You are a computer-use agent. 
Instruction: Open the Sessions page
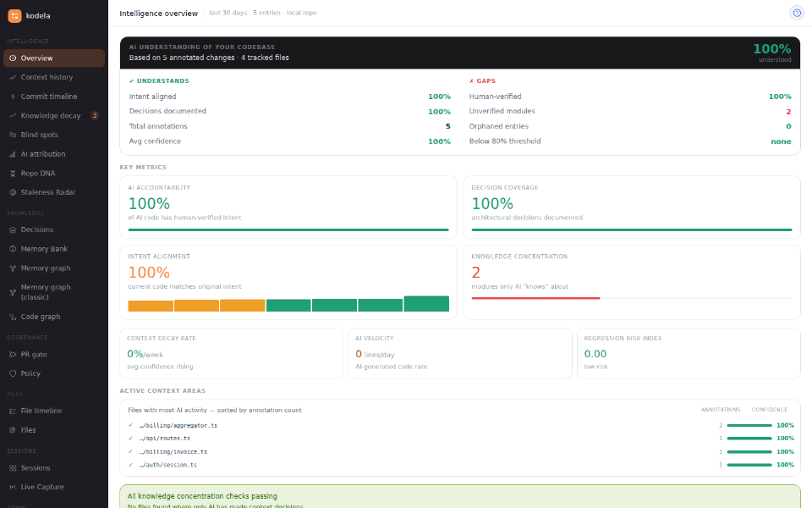54,467
